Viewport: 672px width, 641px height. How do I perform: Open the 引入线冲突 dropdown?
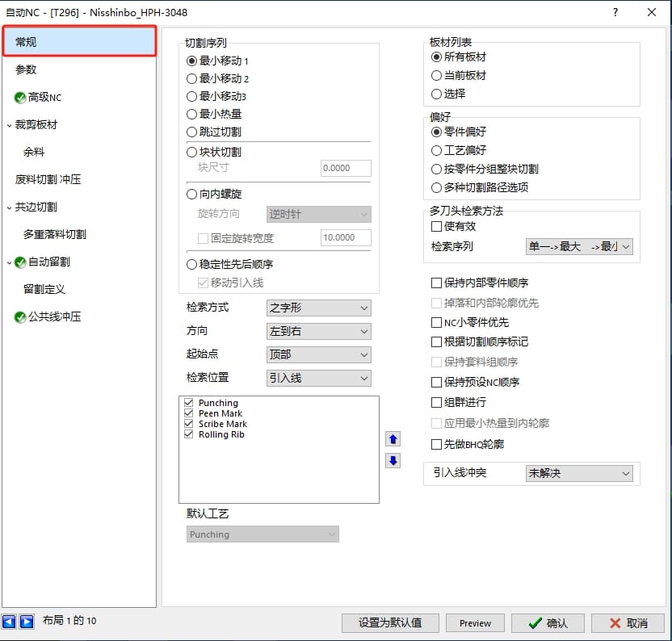coord(578,474)
